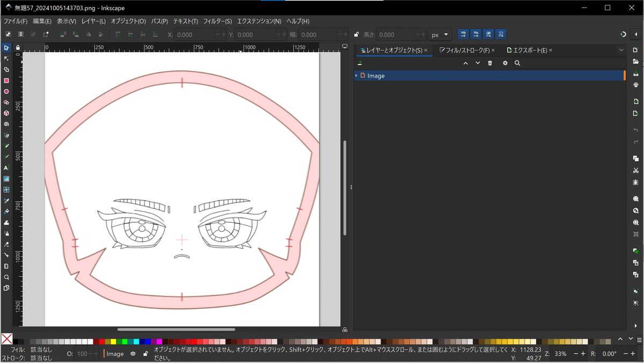Open the display mode button above scrollbar

(x=345, y=47)
